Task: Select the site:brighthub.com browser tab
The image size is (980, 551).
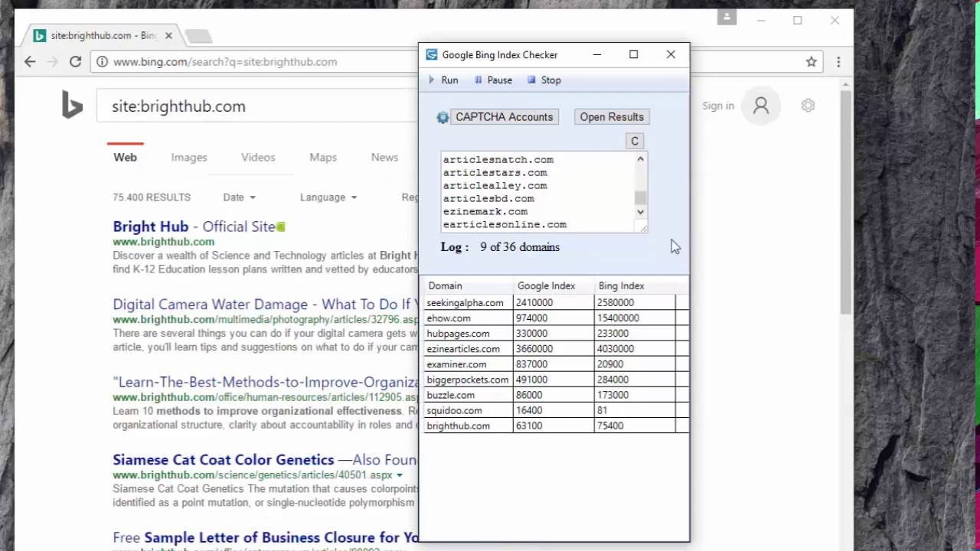Action: click(x=103, y=36)
